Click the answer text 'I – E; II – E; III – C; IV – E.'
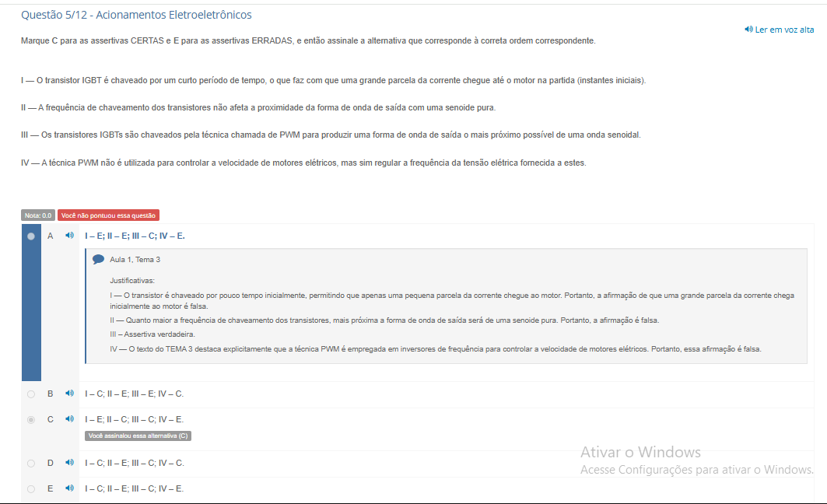The height and width of the screenshot is (504, 827). (135, 236)
